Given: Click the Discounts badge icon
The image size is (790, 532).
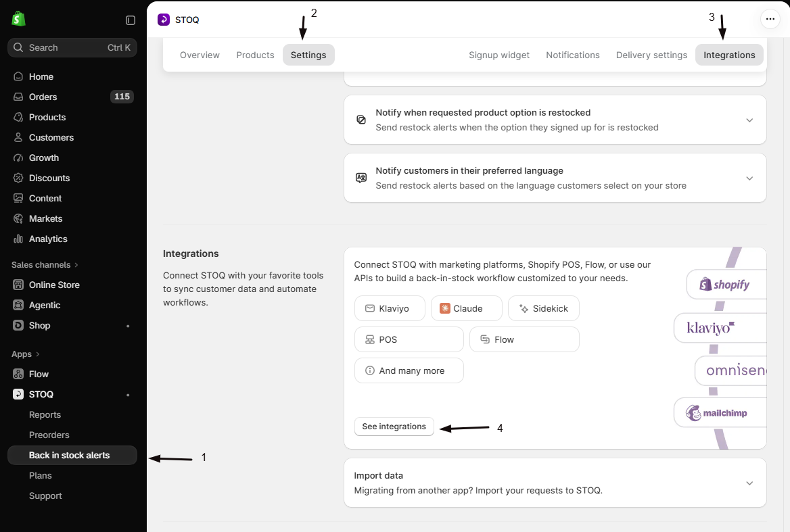Looking at the screenshot, I should (18, 178).
